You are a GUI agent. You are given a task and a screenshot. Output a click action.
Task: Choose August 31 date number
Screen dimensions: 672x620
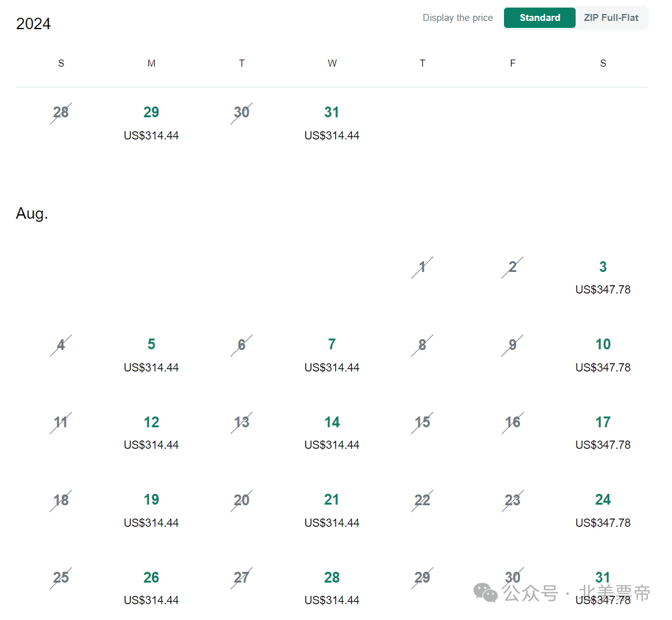(x=602, y=577)
